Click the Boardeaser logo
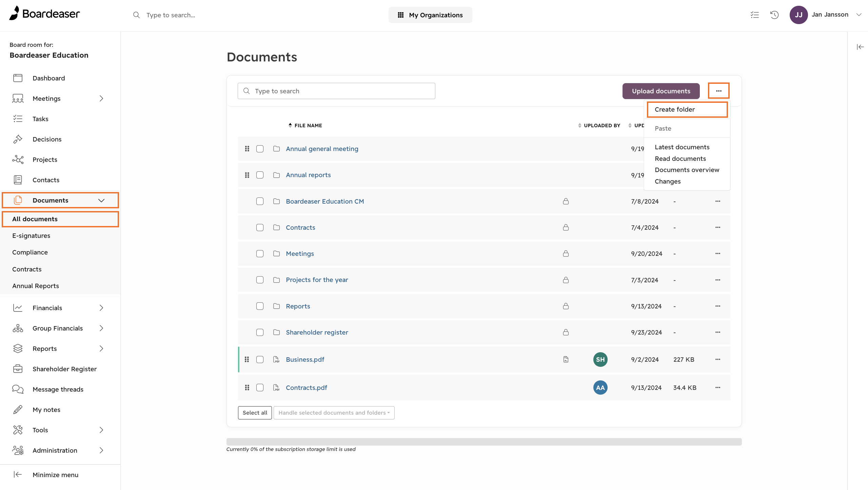The width and height of the screenshot is (868, 490). coord(44,14)
